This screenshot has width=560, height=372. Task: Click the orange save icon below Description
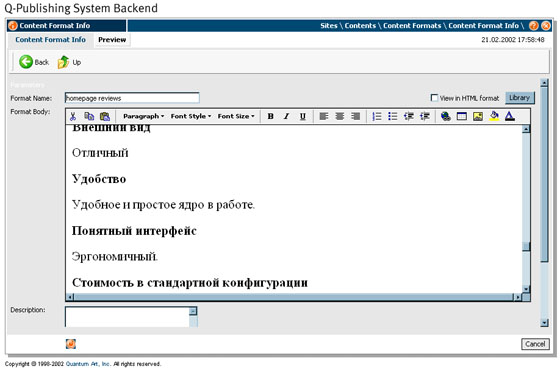pos(71,344)
